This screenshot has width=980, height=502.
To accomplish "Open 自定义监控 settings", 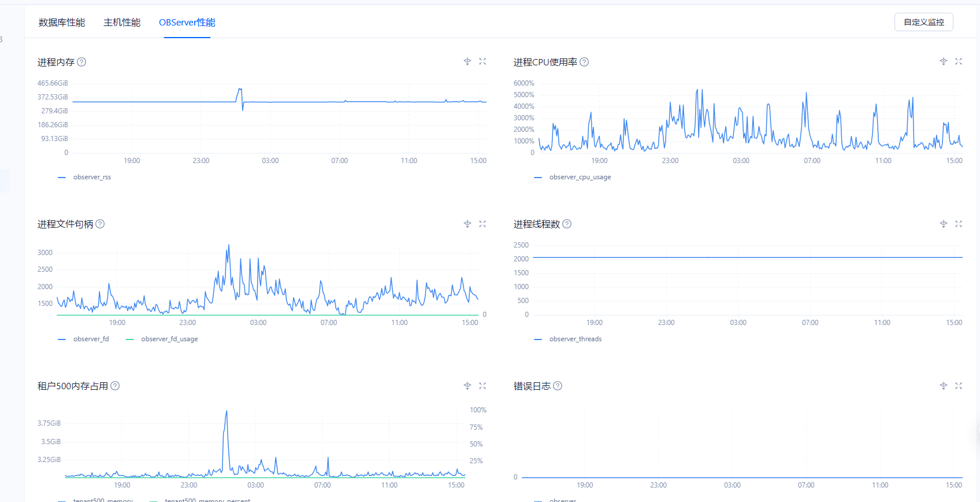I will click(923, 22).
